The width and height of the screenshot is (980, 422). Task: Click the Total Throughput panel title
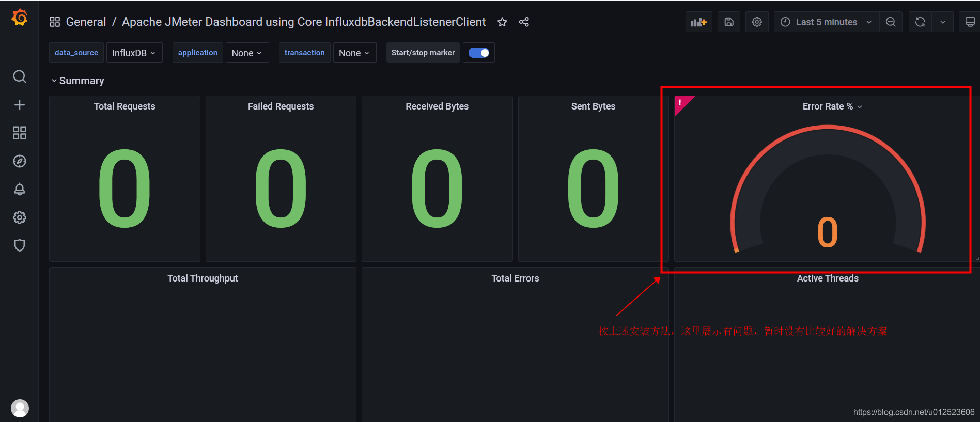tap(203, 278)
